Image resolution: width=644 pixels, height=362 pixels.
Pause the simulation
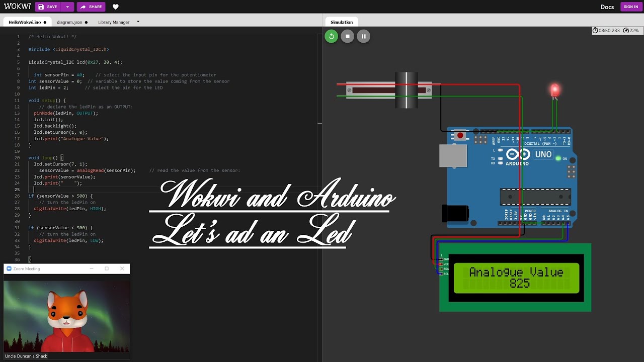363,36
